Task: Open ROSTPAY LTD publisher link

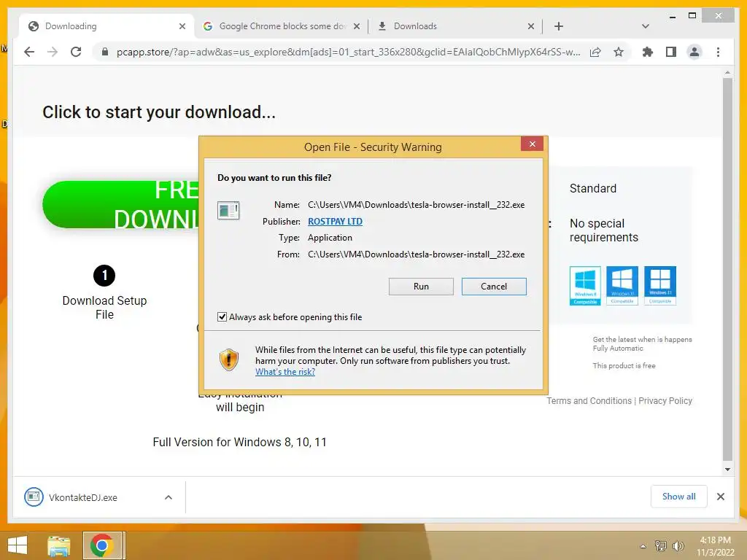Action: (x=335, y=222)
